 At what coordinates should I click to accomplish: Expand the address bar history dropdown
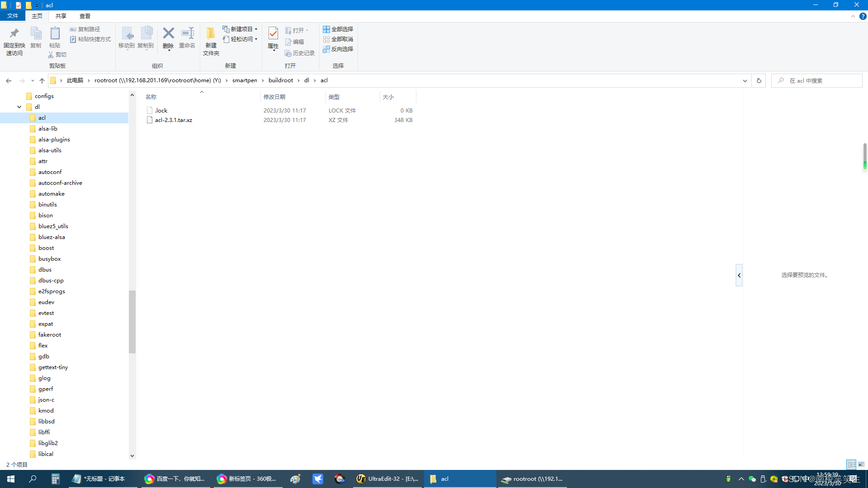point(745,80)
